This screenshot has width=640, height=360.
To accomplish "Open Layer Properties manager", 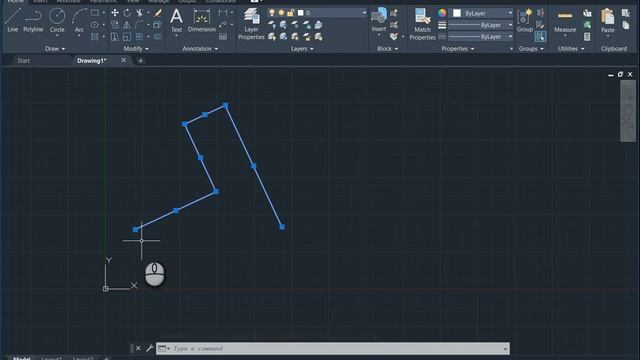I will pos(251,24).
